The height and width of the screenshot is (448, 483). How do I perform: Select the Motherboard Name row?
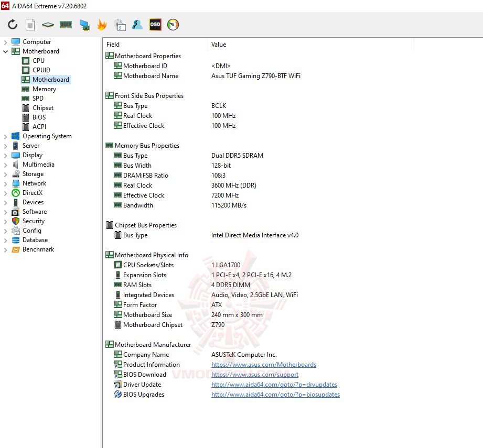point(207,76)
